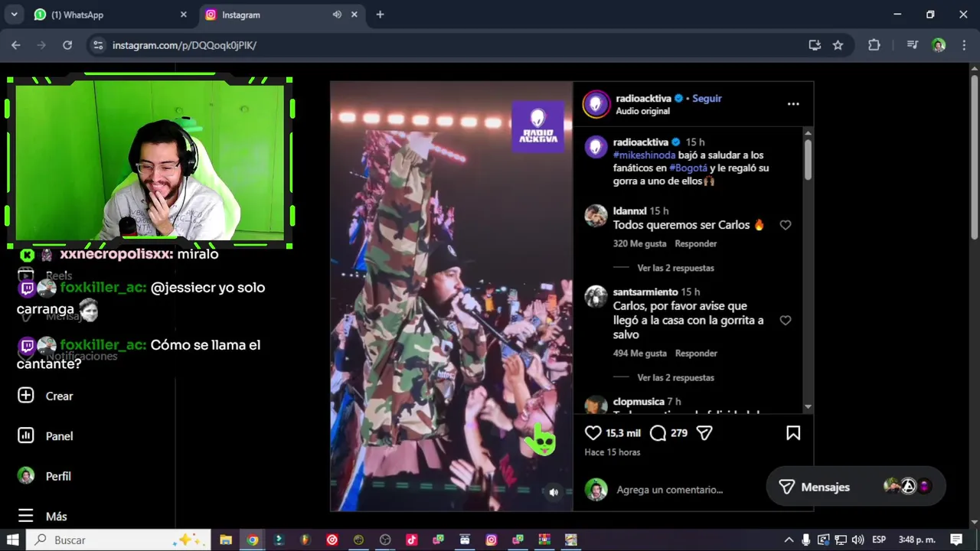This screenshot has width=980, height=551.
Task: Open the Instagram app icon in taskbar
Action: tap(492, 540)
